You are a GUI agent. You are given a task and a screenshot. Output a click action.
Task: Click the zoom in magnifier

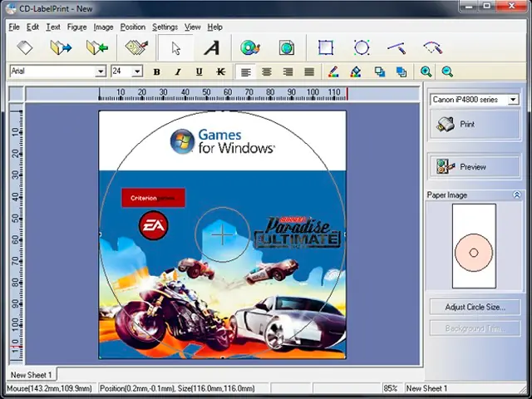426,71
